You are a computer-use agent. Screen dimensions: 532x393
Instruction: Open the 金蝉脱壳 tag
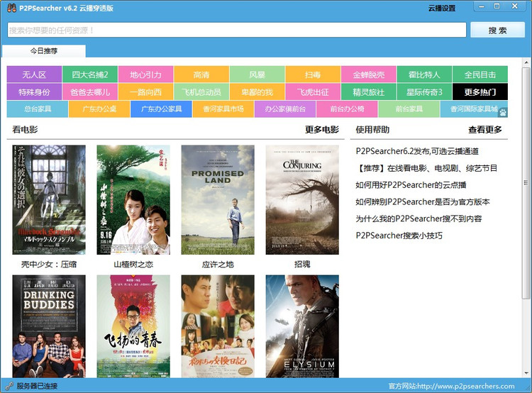tap(368, 74)
